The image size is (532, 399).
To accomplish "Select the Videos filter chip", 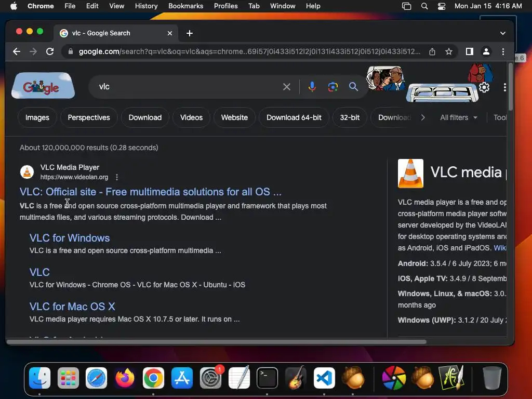I will pyautogui.click(x=191, y=118).
